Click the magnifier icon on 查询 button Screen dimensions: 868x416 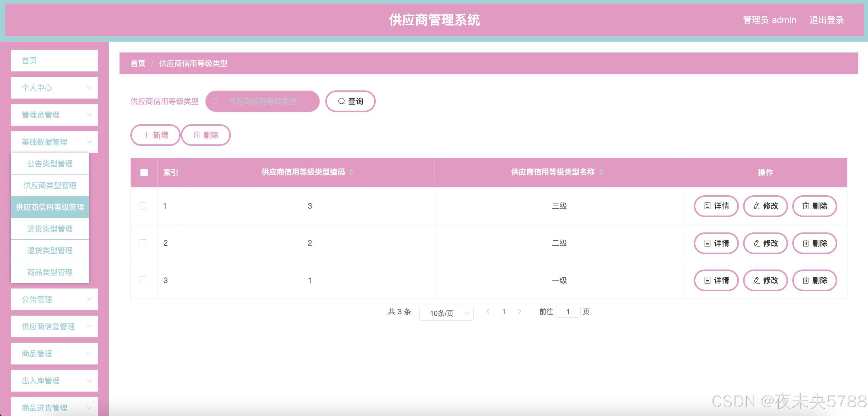tap(341, 101)
